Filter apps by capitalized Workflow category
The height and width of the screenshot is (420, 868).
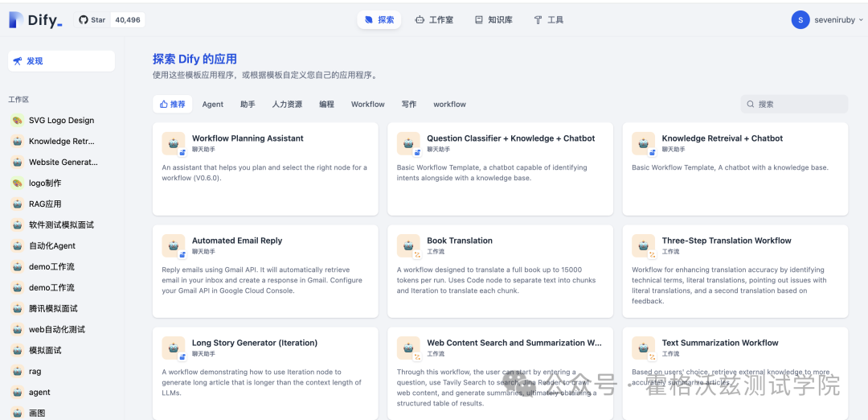pyautogui.click(x=367, y=104)
